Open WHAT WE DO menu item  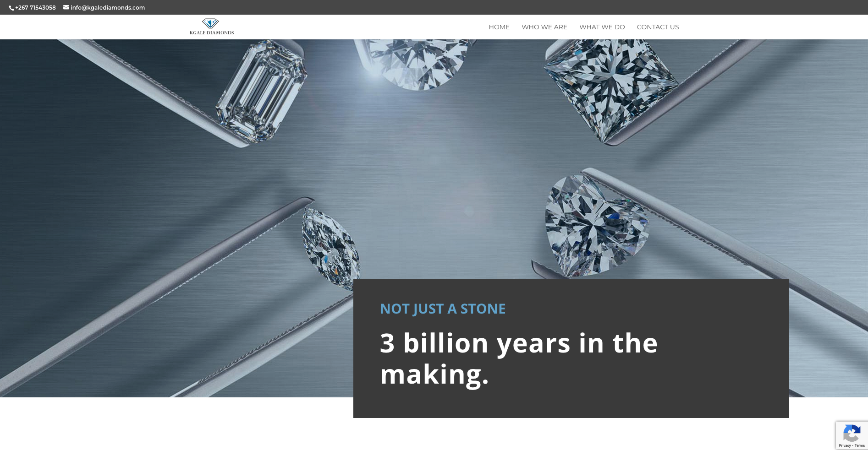pos(602,27)
